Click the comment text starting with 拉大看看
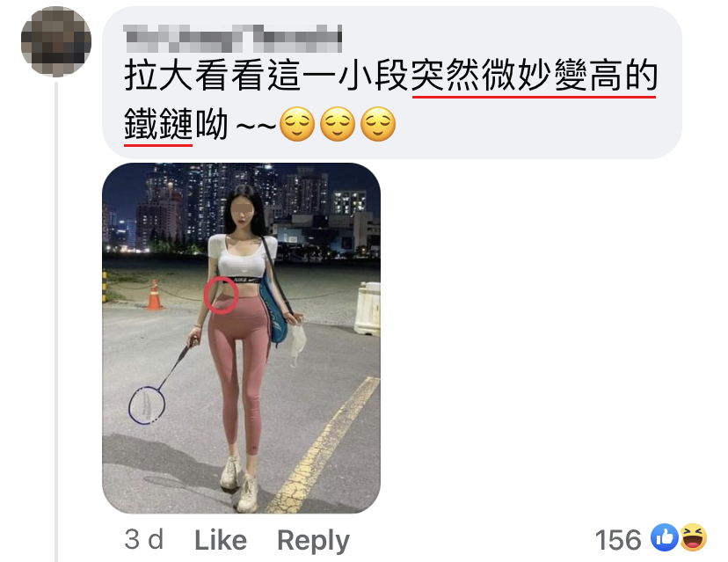 pyautogui.click(x=391, y=100)
